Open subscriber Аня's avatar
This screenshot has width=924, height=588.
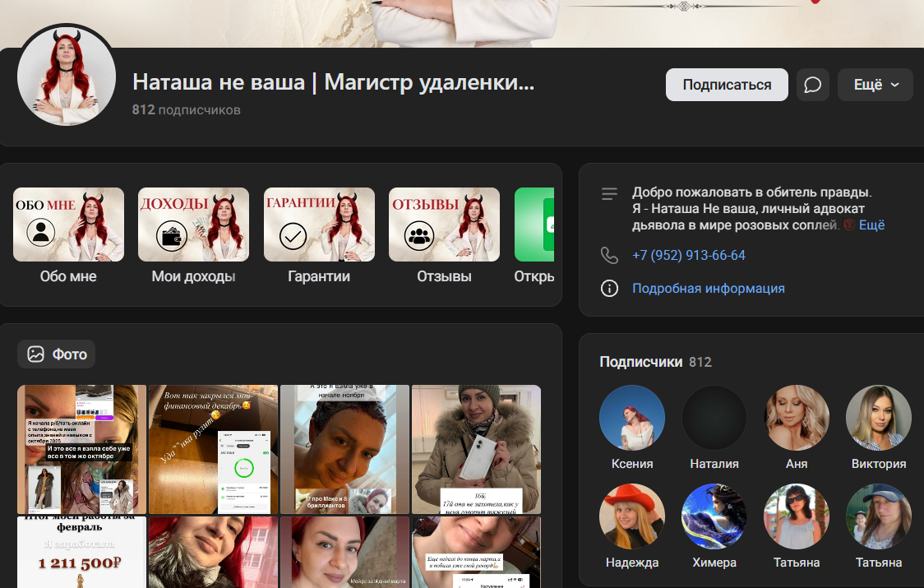pyautogui.click(x=797, y=418)
